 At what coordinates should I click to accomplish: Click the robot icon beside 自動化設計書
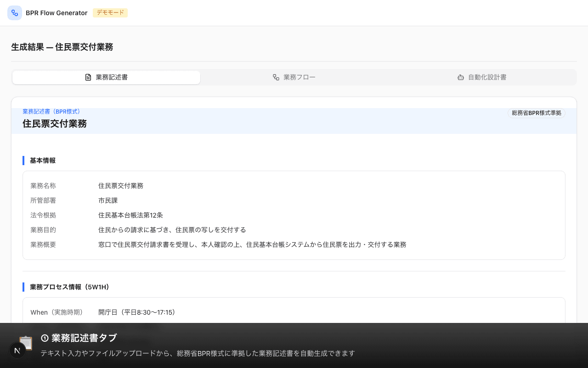(x=461, y=77)
